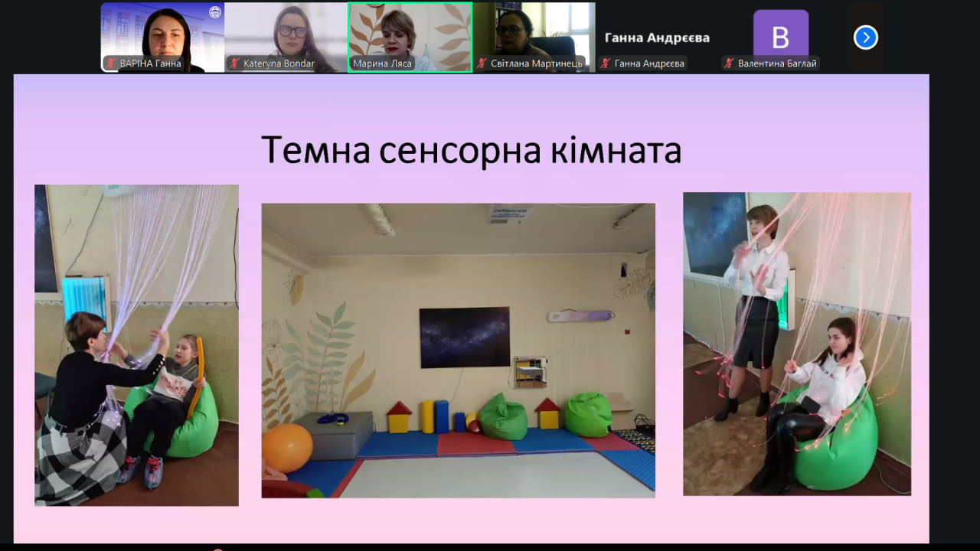The height and width of the screenshot is (551, 980).
Task: Click left photo of girl on bean bag
Action: coord(136,344)
